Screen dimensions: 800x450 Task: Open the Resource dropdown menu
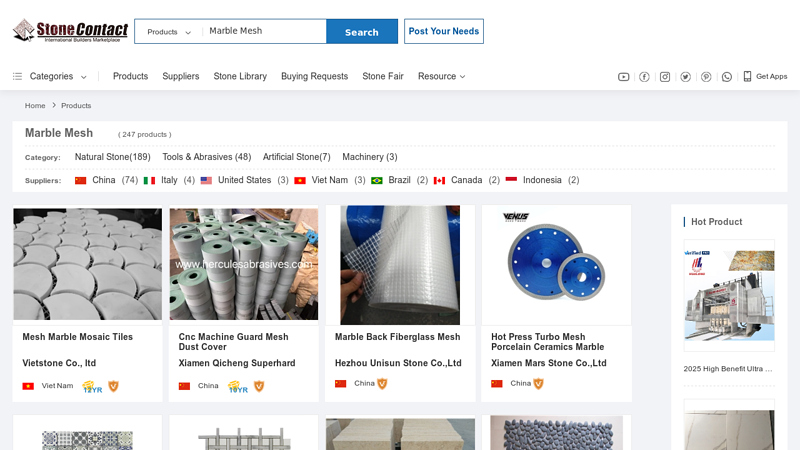tap(441, 76)
